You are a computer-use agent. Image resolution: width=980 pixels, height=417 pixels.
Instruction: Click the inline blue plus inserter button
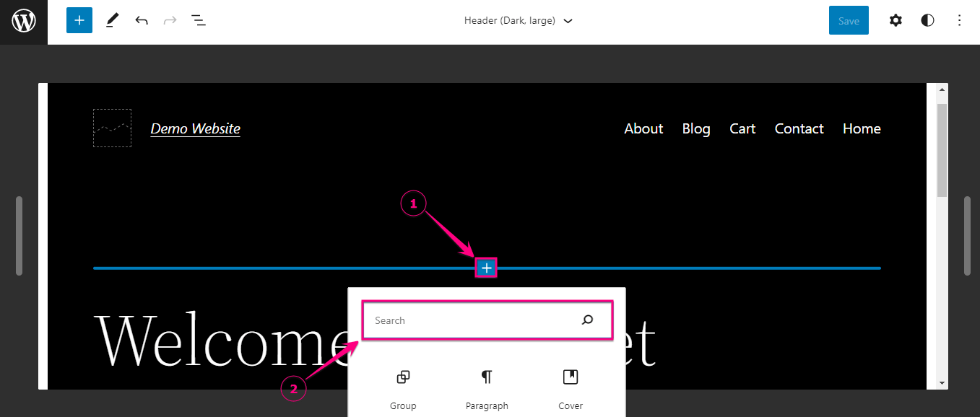[487, 268]
